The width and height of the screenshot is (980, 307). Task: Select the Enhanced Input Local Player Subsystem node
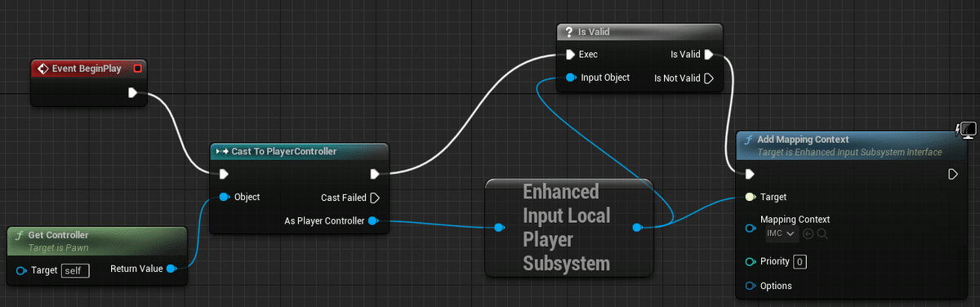pyautogui.click(x=569, y=227)
